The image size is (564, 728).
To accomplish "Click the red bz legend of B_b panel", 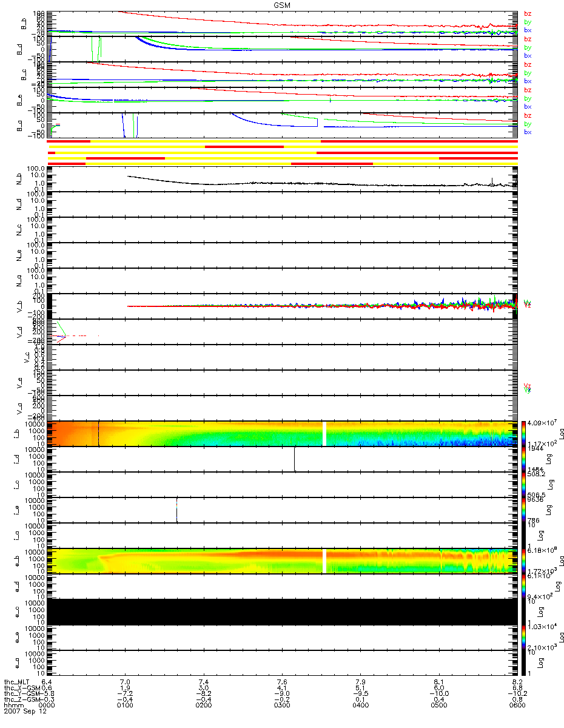I will [x=528, y=13].
